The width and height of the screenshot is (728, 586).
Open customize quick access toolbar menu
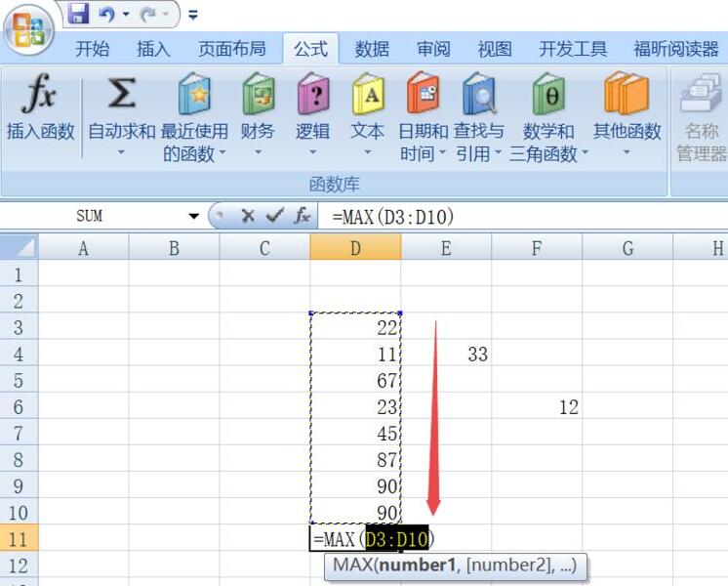193,16
